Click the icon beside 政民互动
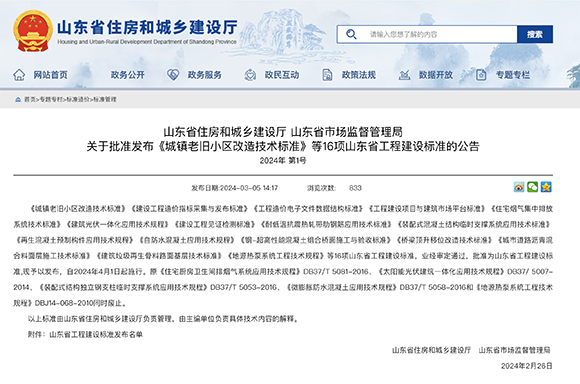Image resolution: width=580 pixels, height=384 pixels. pos(250,75)
